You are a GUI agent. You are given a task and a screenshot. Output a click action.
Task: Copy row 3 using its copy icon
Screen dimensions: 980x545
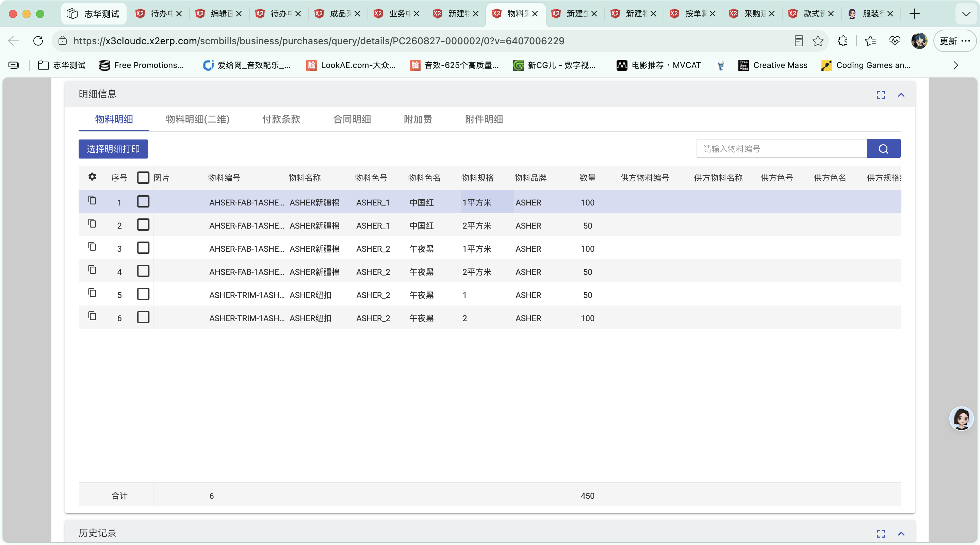click(92, 246)
